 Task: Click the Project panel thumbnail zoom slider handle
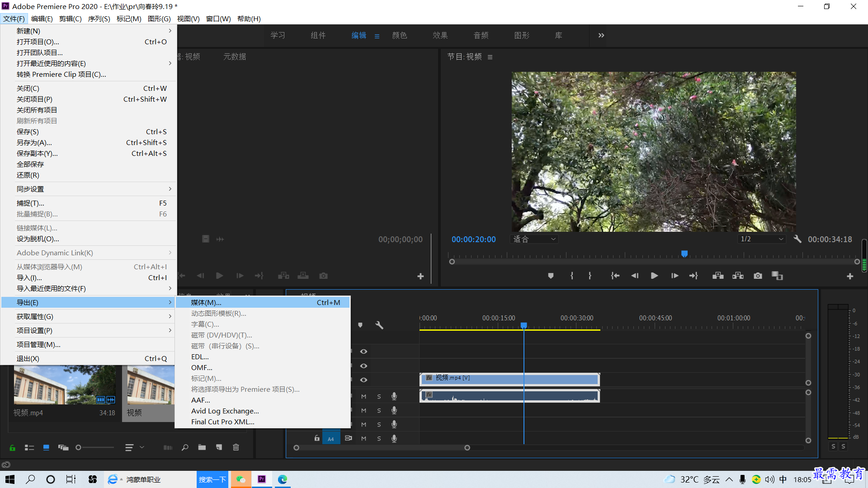pos(78,447)
